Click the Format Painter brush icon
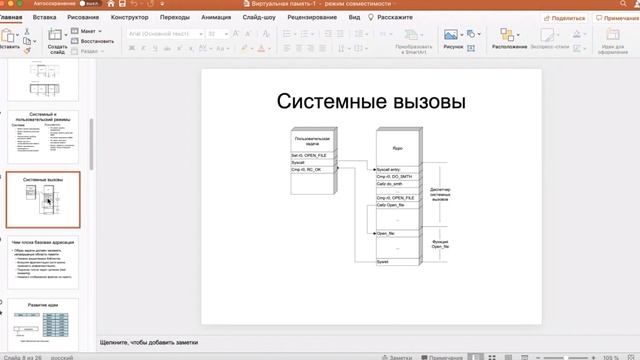The image size is (640, 360). (27, 51)
